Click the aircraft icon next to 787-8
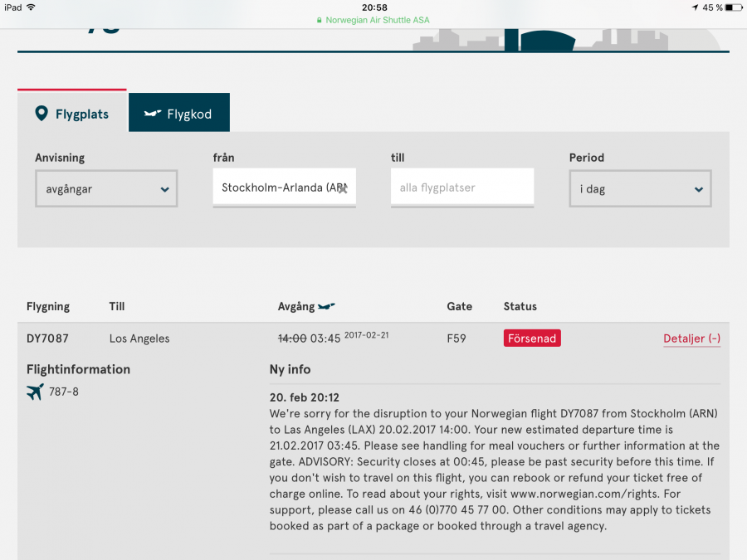This screenshot has height=560, width=747. (35, 392)
